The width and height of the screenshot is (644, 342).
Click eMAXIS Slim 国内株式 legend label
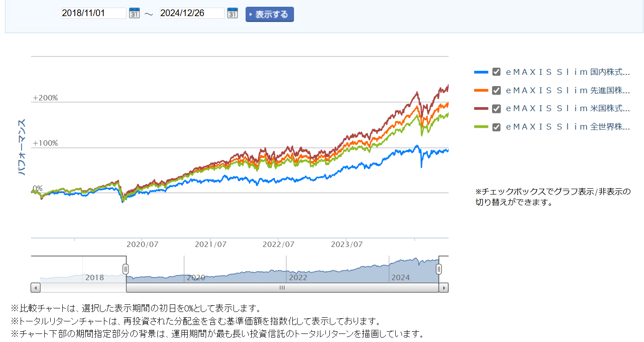[x=568, y=72]
